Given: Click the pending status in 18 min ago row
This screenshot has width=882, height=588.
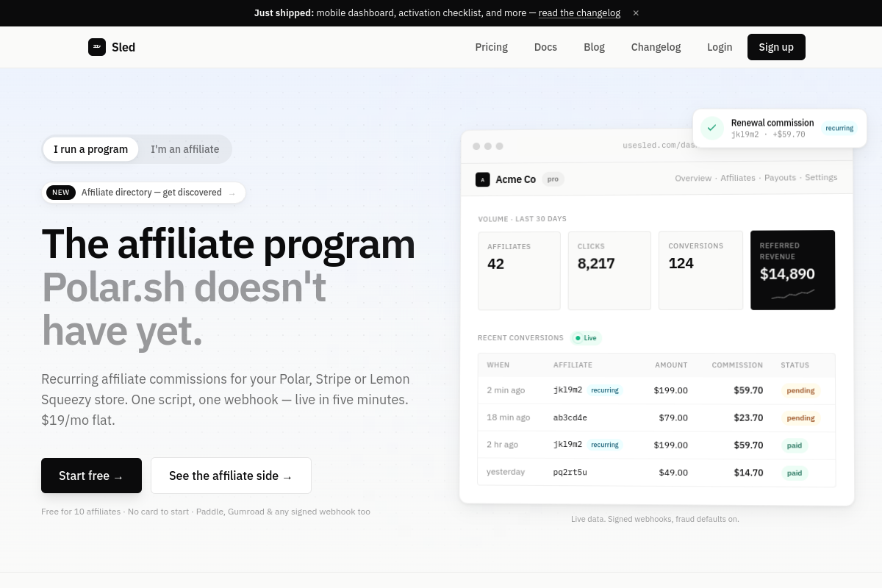Looking at the screenshot, I should (x=800, y=417).
